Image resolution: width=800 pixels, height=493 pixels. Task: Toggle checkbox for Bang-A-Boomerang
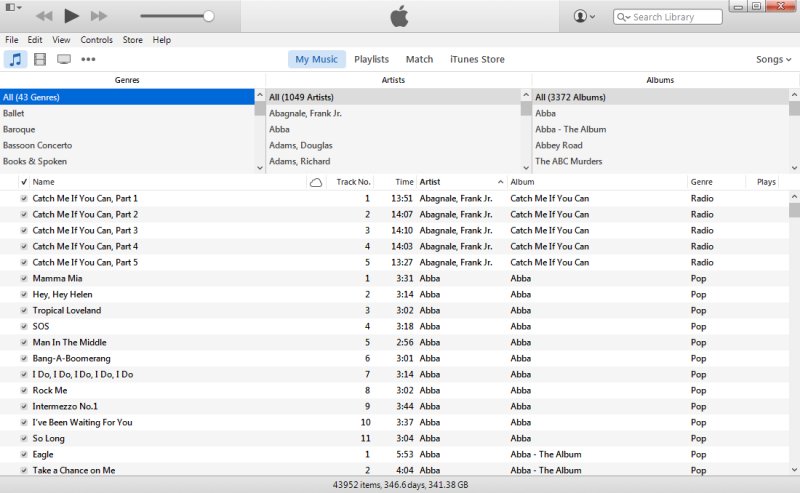click(24, 359)
